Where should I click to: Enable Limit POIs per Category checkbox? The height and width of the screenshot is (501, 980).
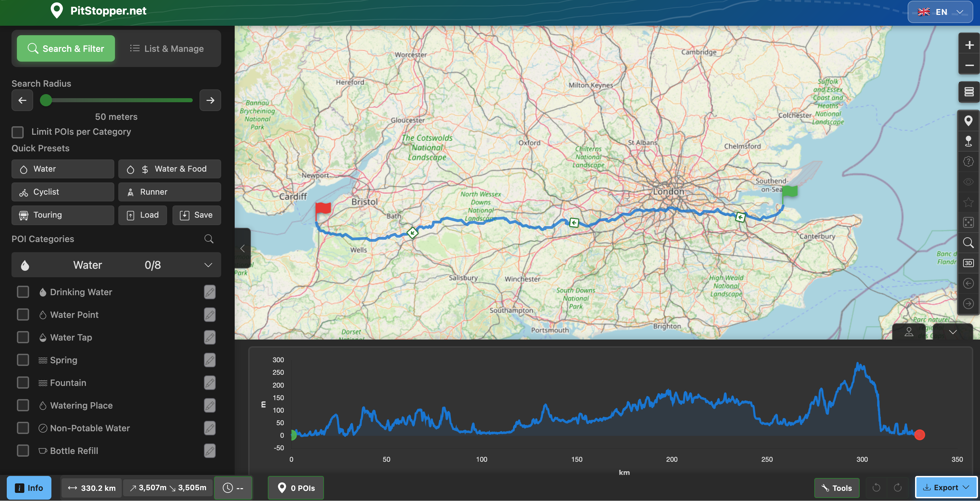[18, 132]
